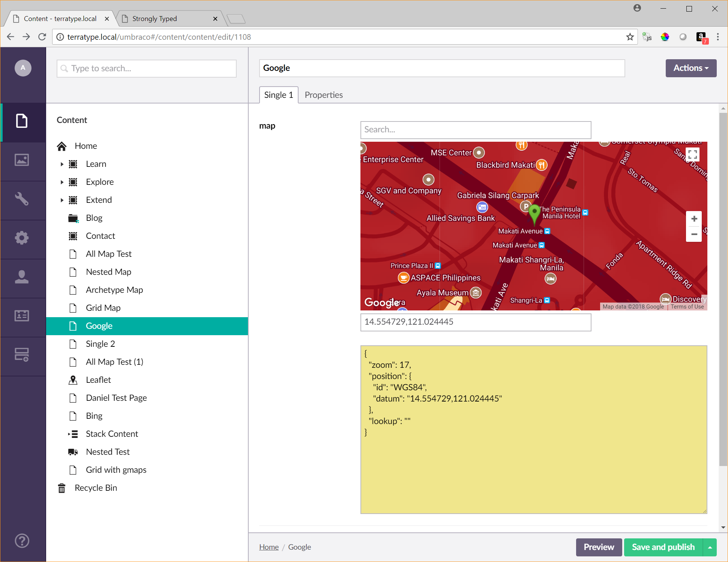Screen dimensions: 728x562
Task: Open the Stack Content tree item
Action: [x=112, y=434]
